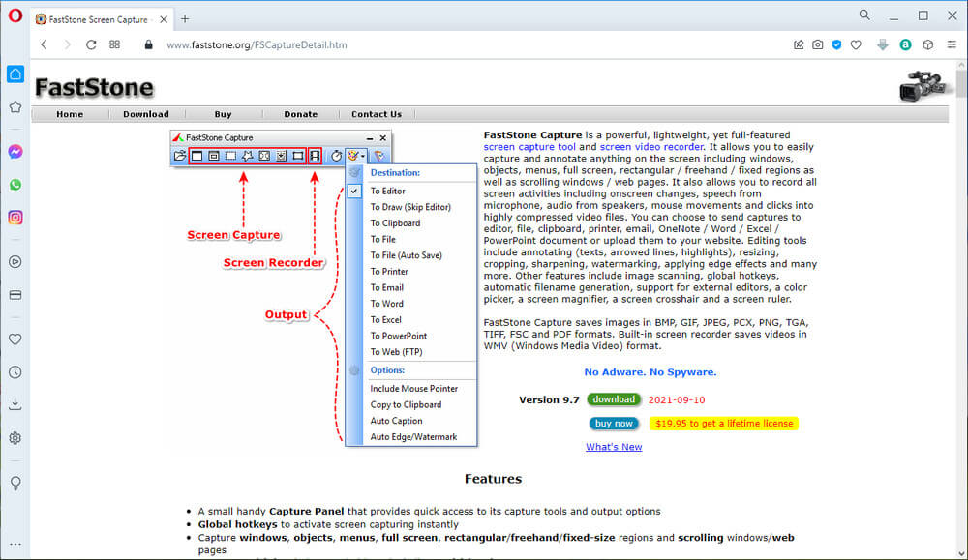
Task: Click the green download button
Action: 614,399
